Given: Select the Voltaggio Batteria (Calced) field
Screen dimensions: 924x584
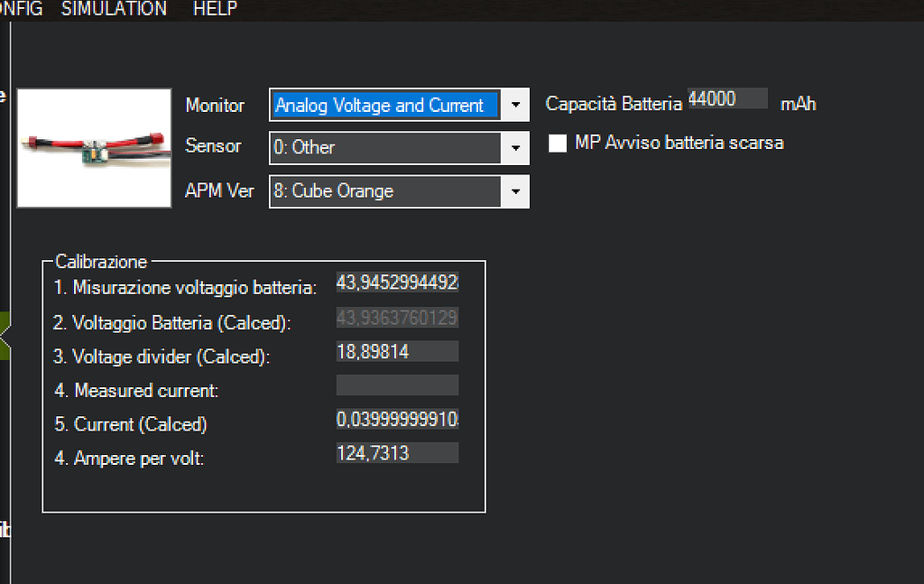Looking at the screenshot, I should pyautogui.click(x=397, y=317).
